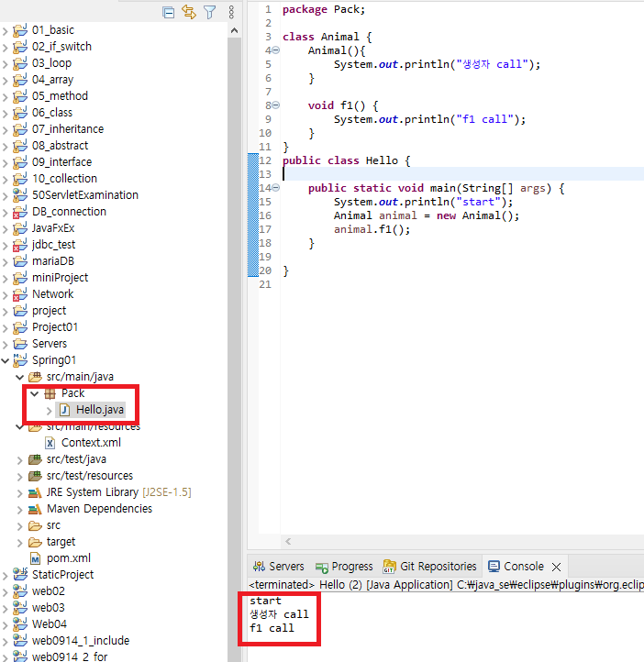Select the Servers folder icon
The image size is (644, 662).
[x=20, y=344]
